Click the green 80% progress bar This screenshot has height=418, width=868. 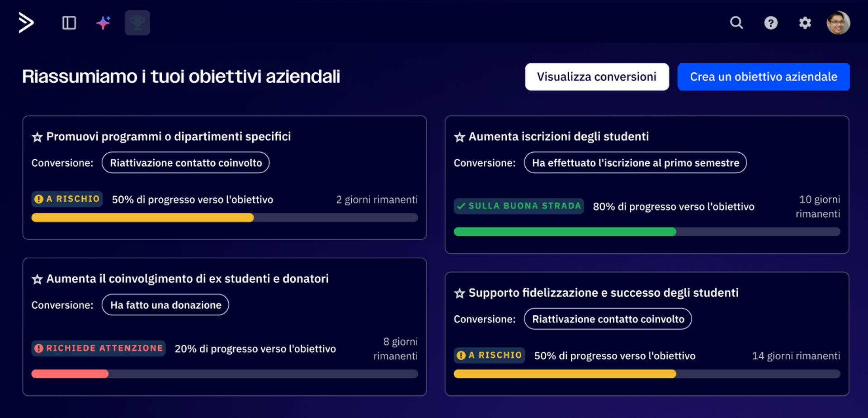tap(565, 232)
